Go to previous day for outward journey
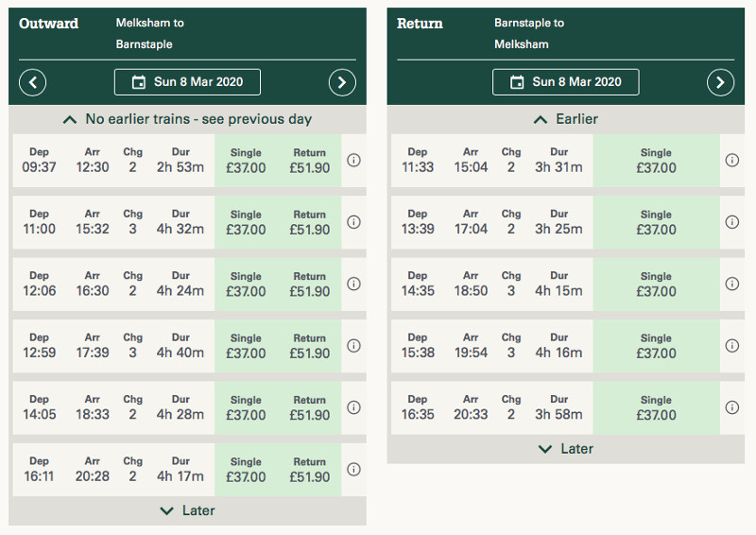756x535 pixels. coord(33,82)
